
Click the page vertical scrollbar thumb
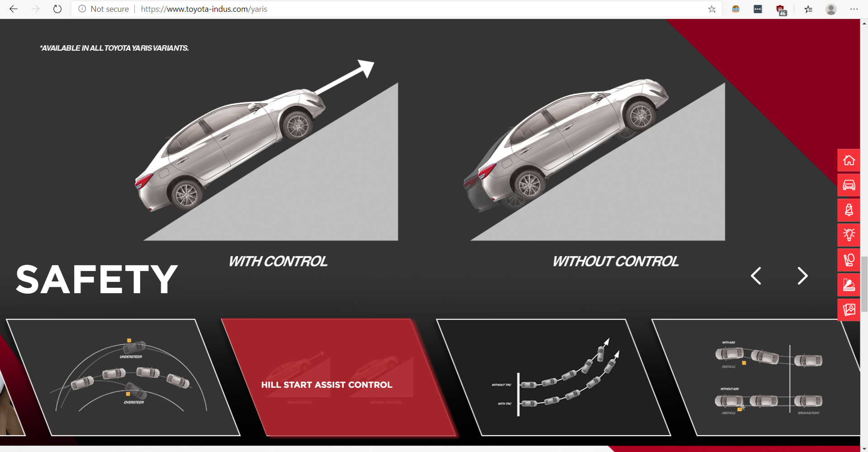(x=864, y=283)
